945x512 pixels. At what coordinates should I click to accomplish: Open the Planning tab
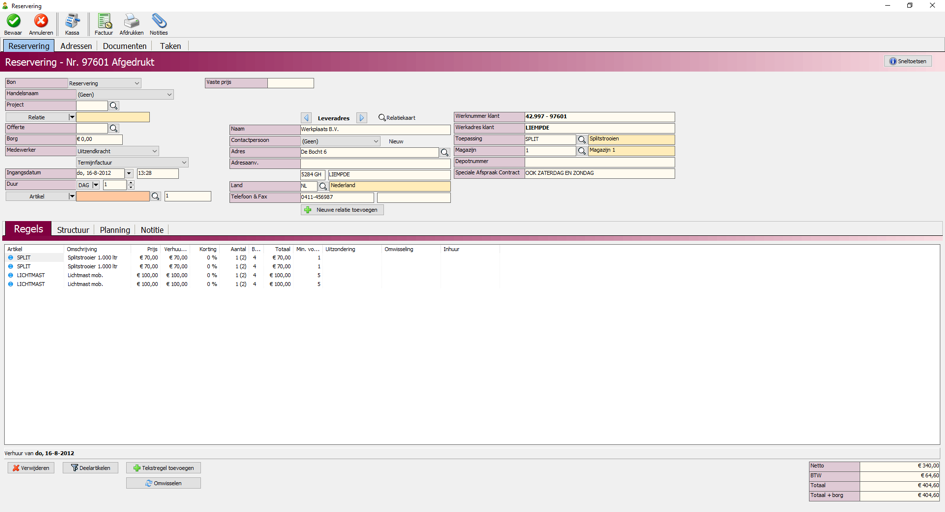click(x=115, y=230)
